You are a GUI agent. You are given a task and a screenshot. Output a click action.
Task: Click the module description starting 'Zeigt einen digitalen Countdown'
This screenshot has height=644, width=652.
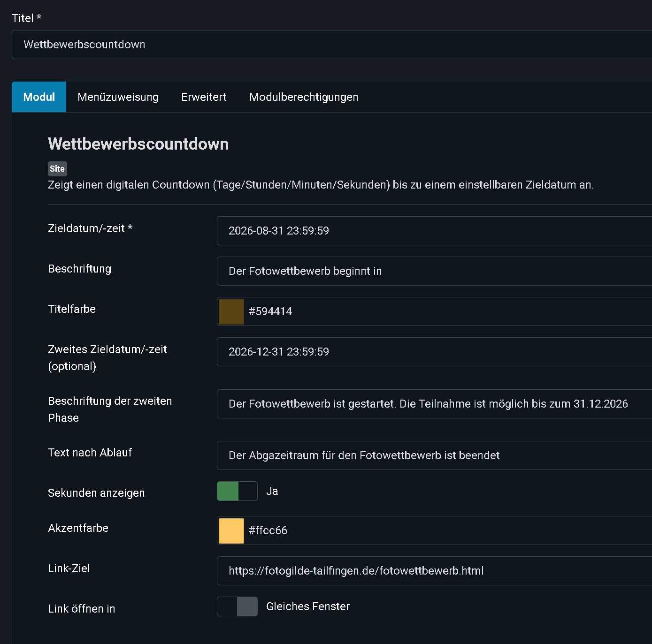click(321, 185)
